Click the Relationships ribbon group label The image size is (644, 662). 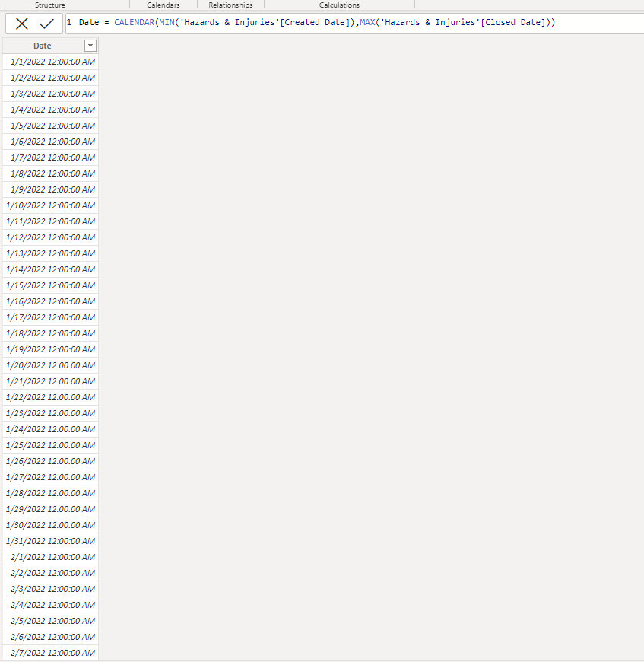[230, 5]
